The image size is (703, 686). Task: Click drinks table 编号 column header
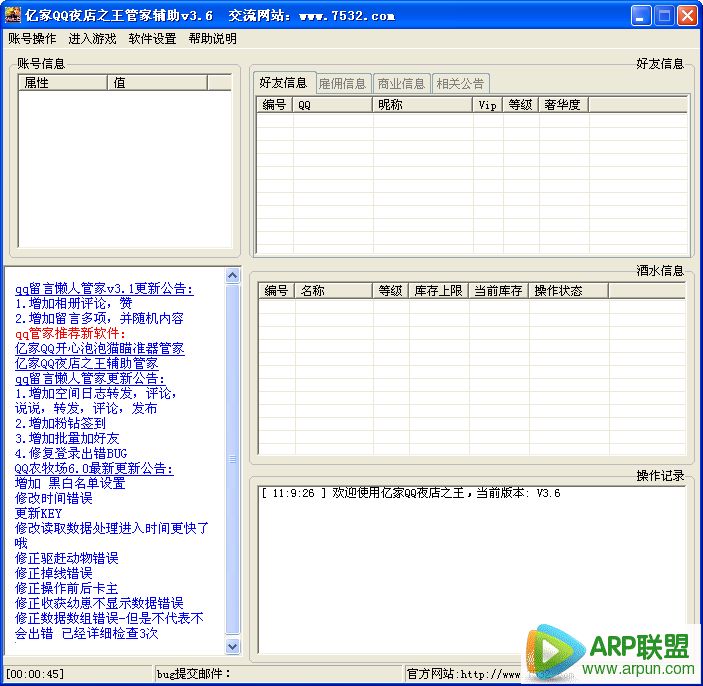276,291
